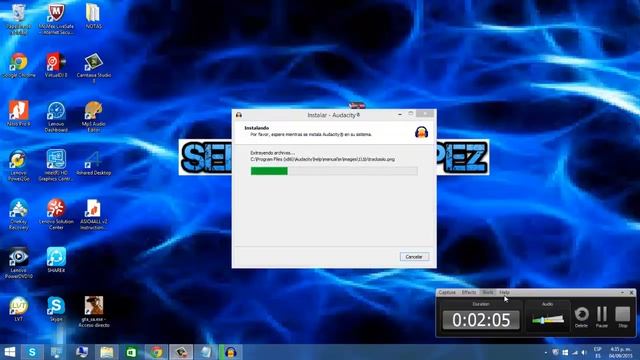
Task: Click the Audacity installer progress bar
Action: click(x=334, y=171)
